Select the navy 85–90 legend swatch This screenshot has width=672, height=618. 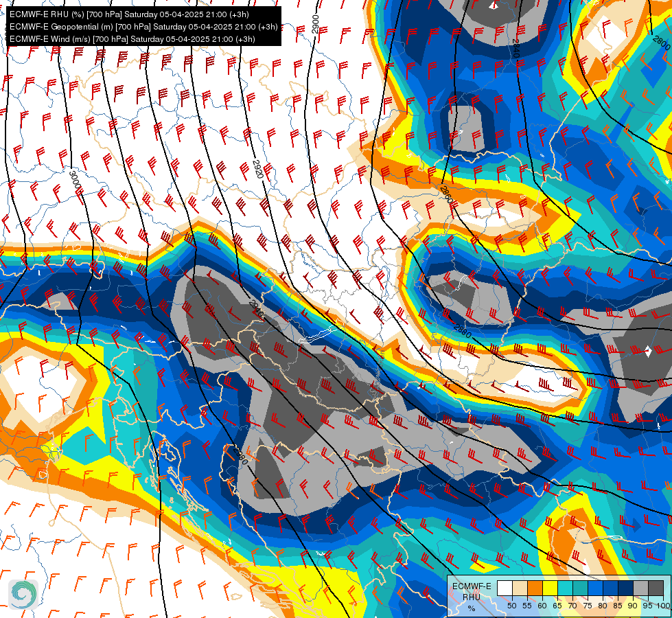625,588
